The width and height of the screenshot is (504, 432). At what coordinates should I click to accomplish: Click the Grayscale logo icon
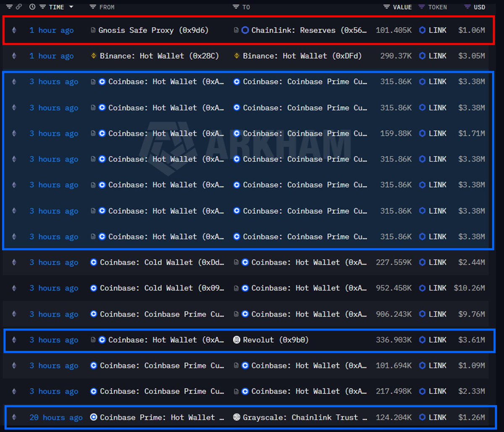[236, 417]
